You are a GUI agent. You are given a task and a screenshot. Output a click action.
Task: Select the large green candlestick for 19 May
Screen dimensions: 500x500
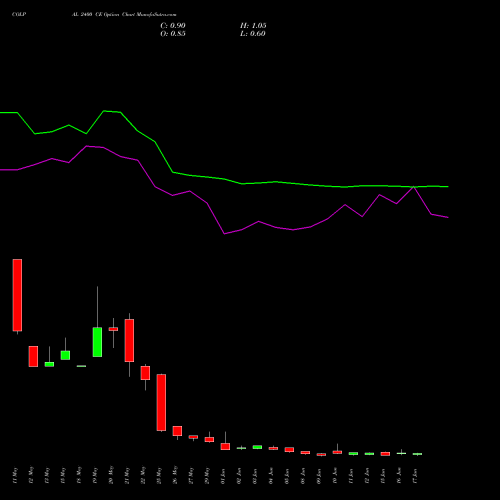[x=97, y=342]
